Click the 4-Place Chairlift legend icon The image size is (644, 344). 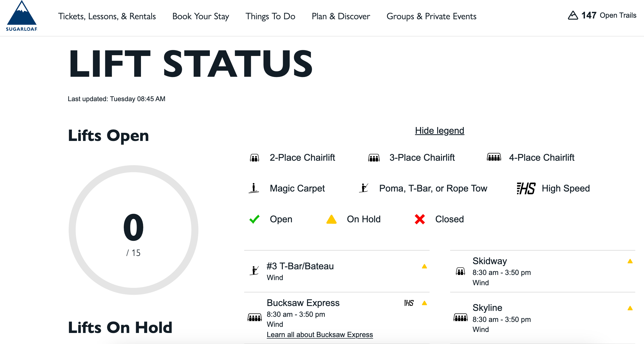pos(494,157)
